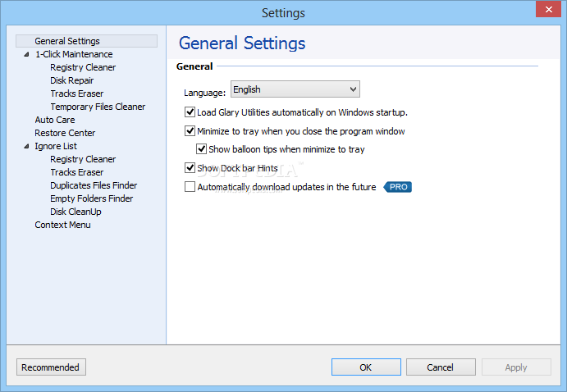Collapse the 1-Click Maintenance tree node
Viewport: 567px width, 392px height.
[x=26, y=55]
